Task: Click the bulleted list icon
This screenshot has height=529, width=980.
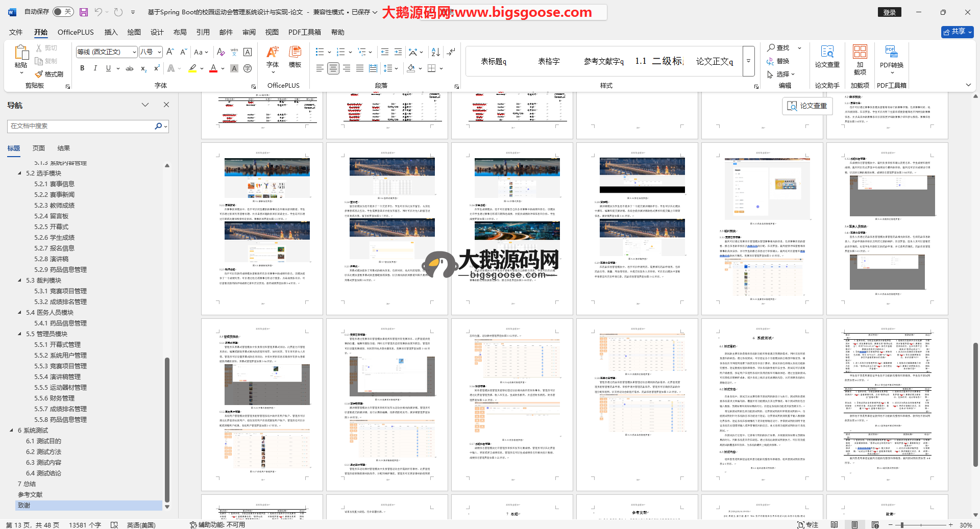Action: click(x=320, y=52)
